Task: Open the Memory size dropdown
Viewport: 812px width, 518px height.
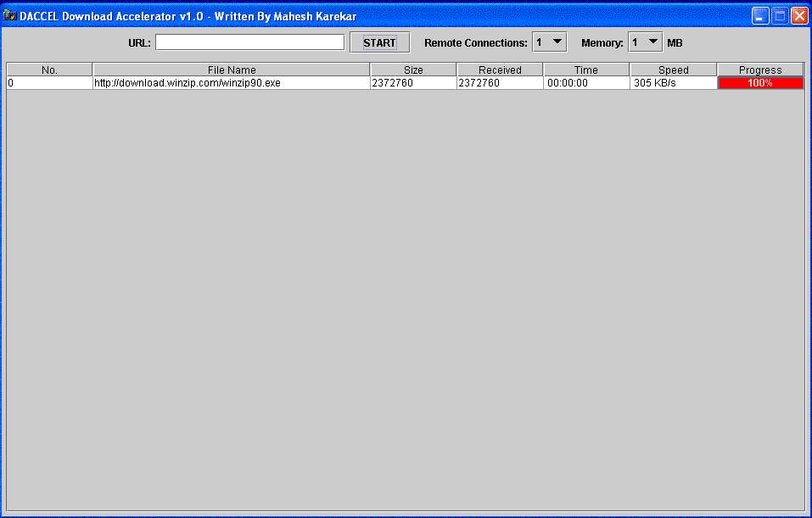Action: (645, 42)
